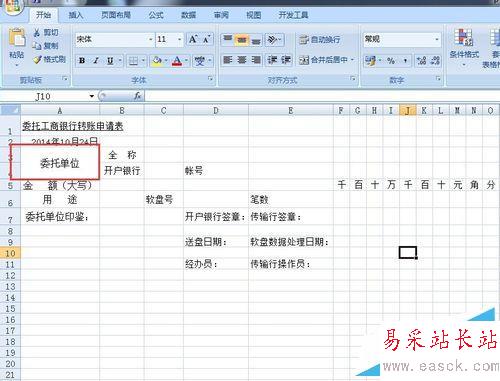The height and width of the screenshot is (381, 500).
Task: Open borders dropdown arrow
Action: pos(143,61)
